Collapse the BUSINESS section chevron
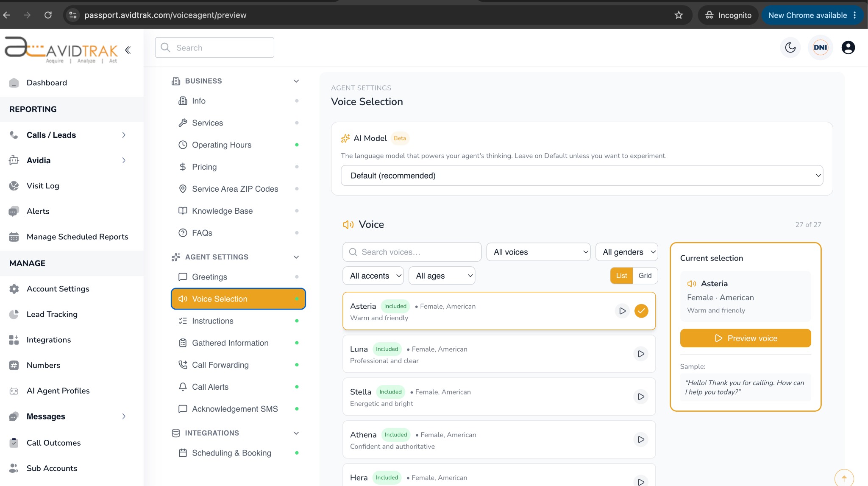This screenshot has height=486, width=868. click(x=296, y=81)
